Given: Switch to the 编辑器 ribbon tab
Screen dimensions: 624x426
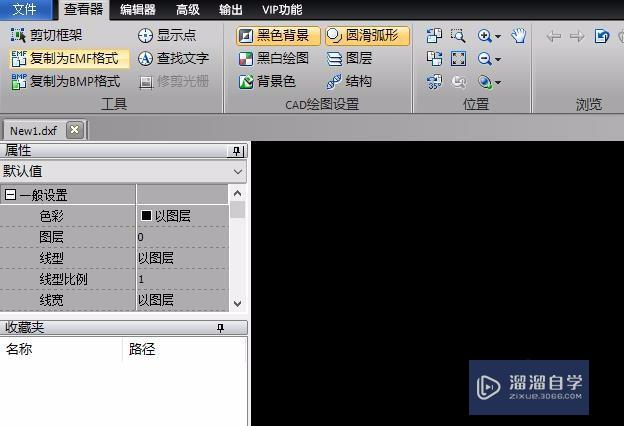Looking at the screenshot, I should (138, 9).
